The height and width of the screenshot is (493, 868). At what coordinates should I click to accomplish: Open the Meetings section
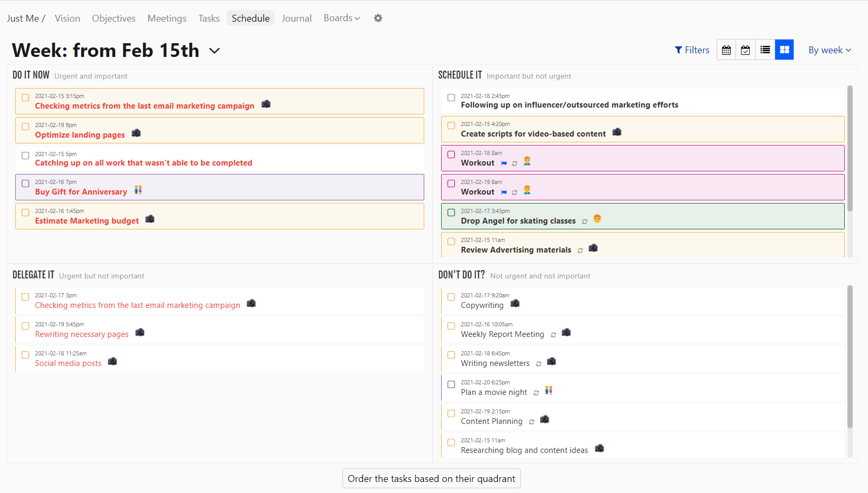coord(167,18)
